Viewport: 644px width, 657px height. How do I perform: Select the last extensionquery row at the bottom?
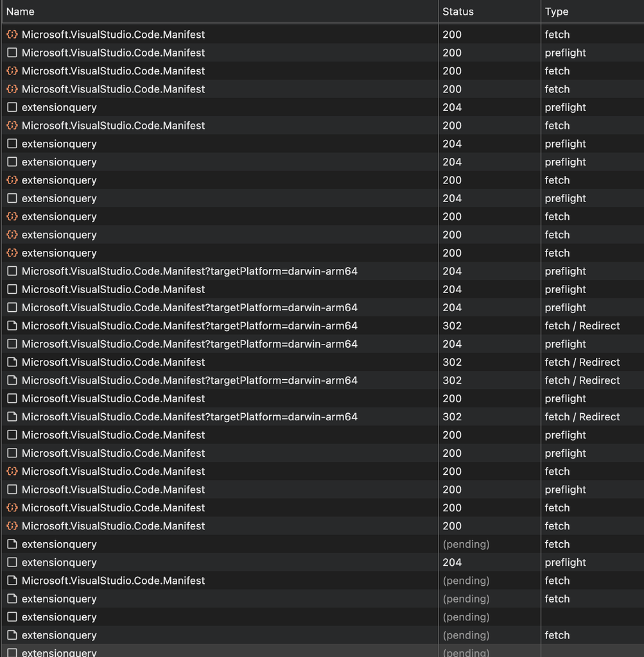click(x=59, y=652)
